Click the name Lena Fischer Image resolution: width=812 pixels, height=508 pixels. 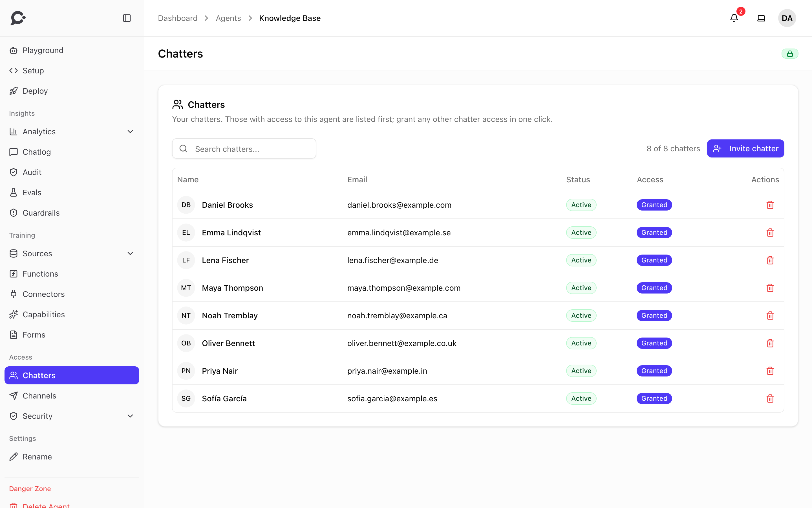coord(226,260)
